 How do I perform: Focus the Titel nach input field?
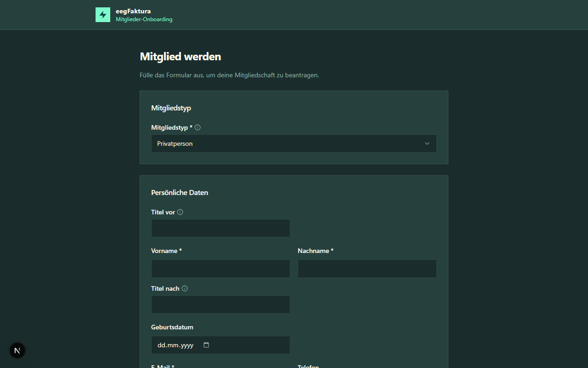220,305
